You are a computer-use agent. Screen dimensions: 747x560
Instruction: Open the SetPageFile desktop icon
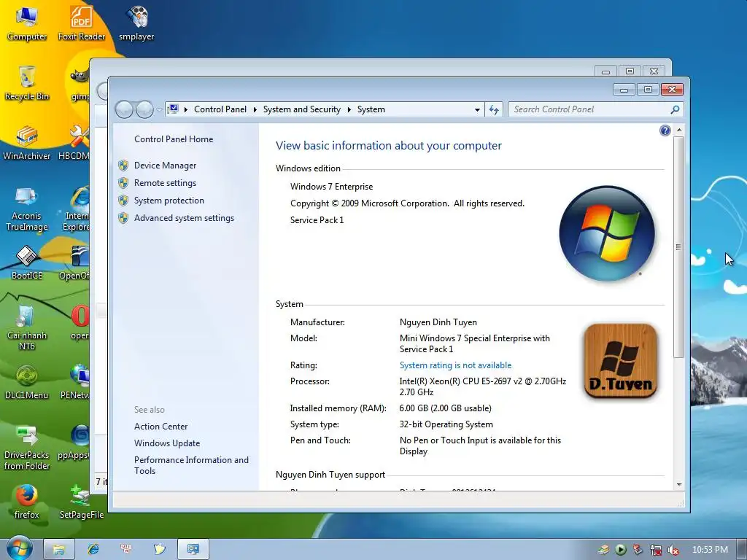click(x=82, y=502)
